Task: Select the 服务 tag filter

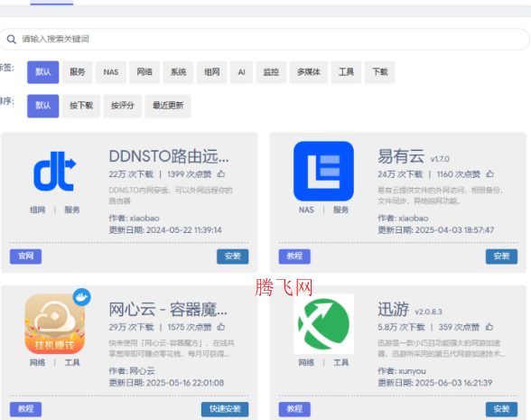Action: (x=78, y=72)
